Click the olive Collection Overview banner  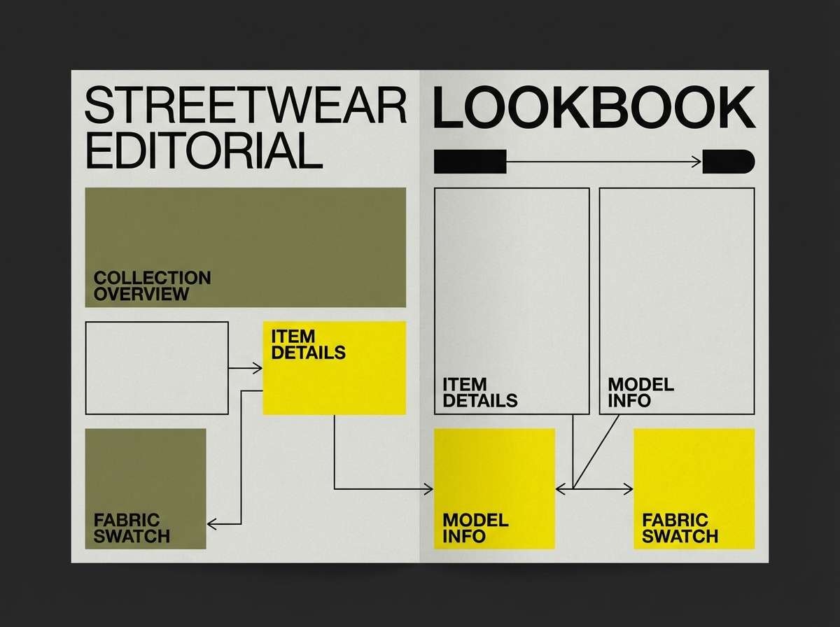tap(245, 245)
